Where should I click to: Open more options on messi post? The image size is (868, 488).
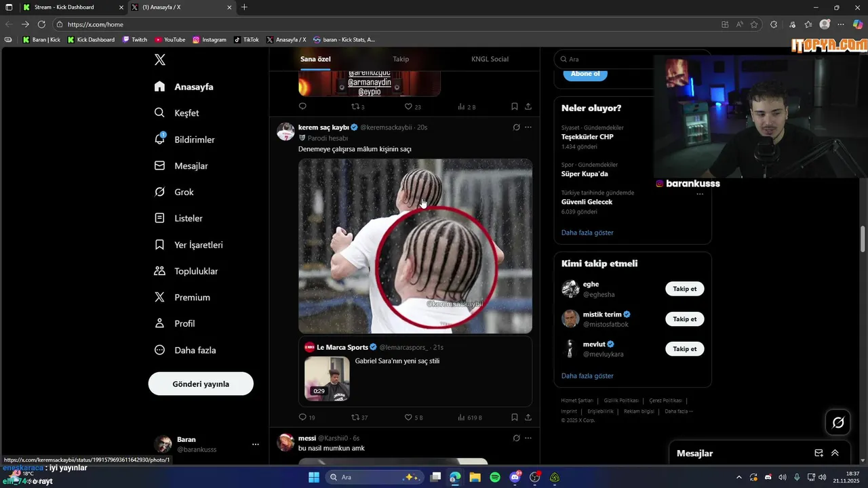point(528,439)
